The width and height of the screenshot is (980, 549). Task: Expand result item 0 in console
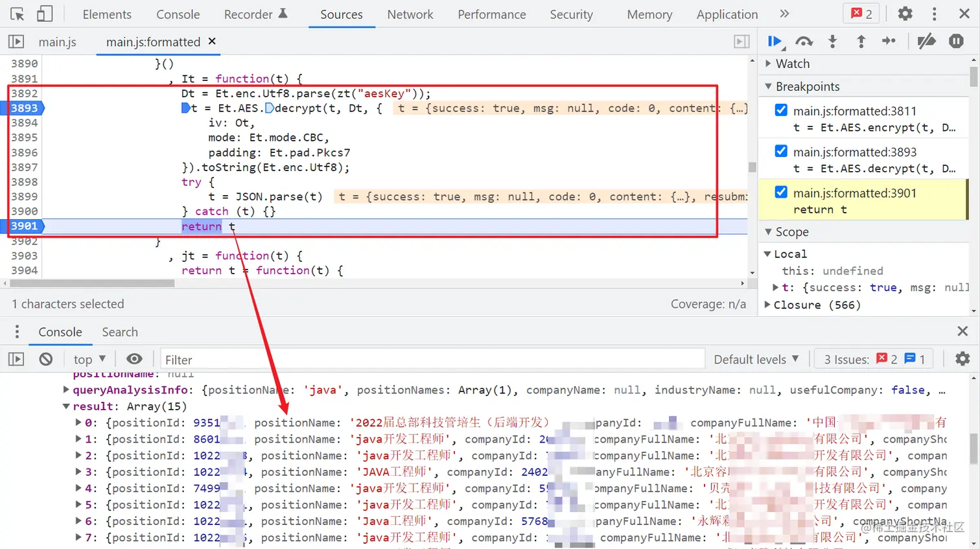[x=78, y=423]
